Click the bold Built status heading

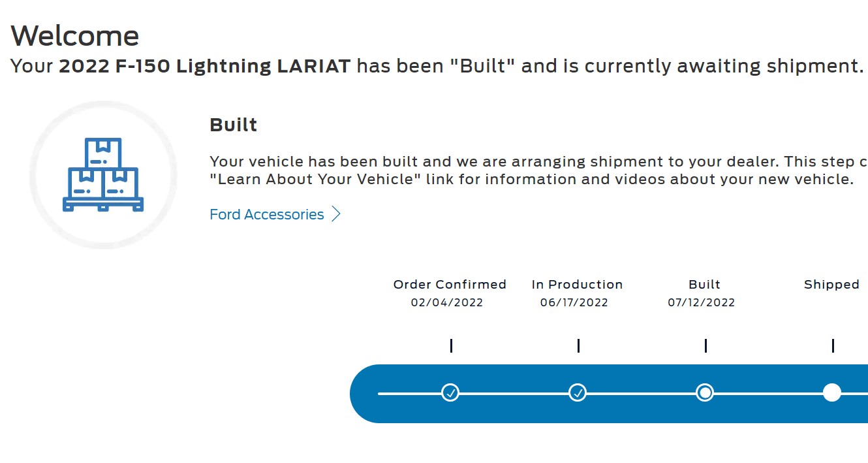[x=234, y=125]
